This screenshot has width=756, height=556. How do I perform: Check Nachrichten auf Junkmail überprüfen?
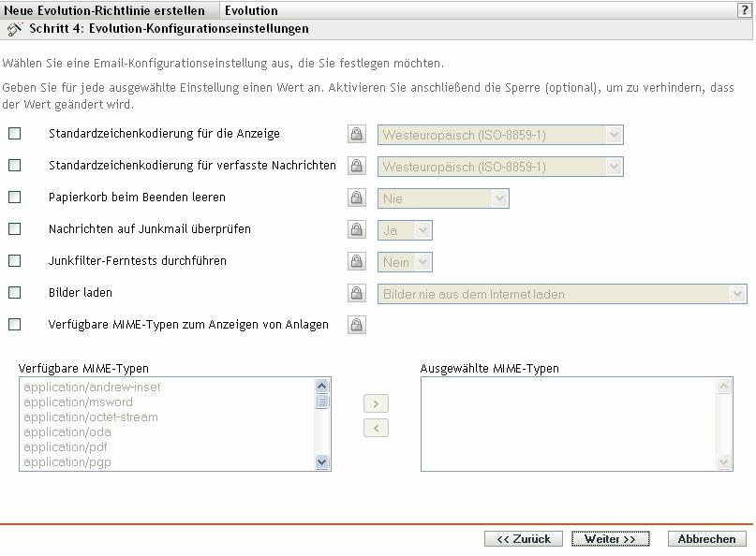[14, 228]
